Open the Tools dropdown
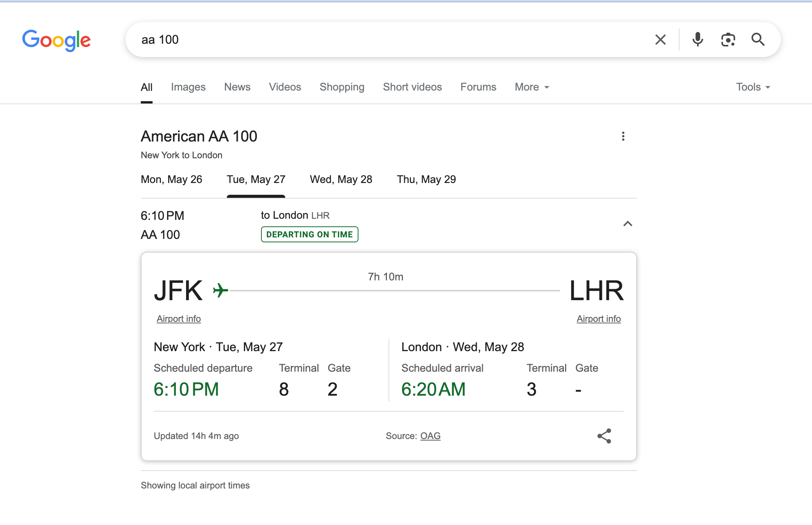 click(753, 87)
